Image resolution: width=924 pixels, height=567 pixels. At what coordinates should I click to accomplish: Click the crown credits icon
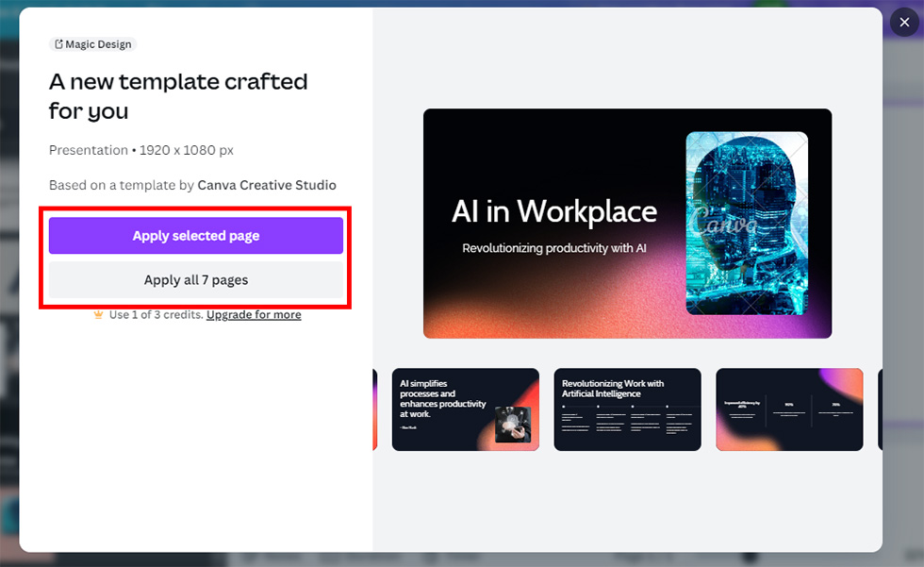98,315
